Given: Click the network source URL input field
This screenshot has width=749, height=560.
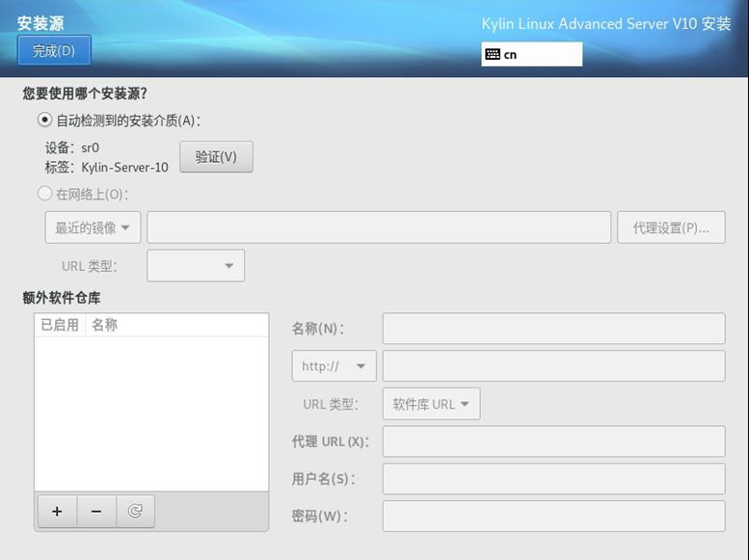Looking at the screenshot, I should tap(379, 227).
